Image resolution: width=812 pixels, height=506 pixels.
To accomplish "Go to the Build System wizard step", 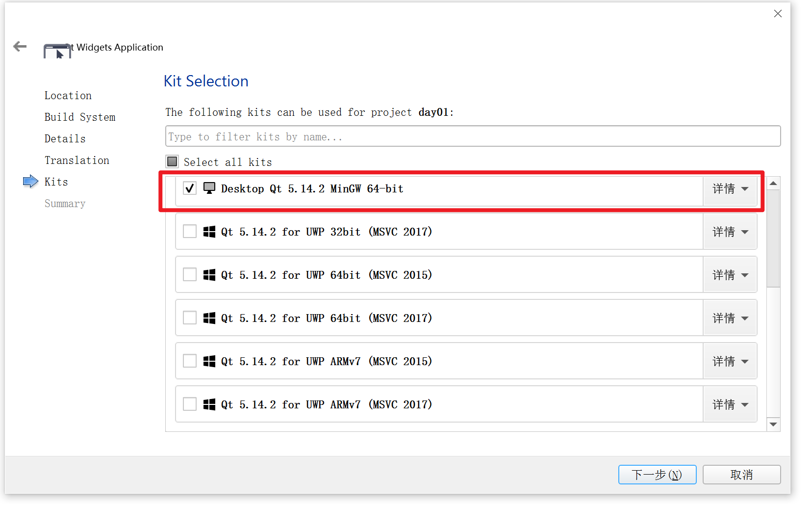I will click(80, 117).
